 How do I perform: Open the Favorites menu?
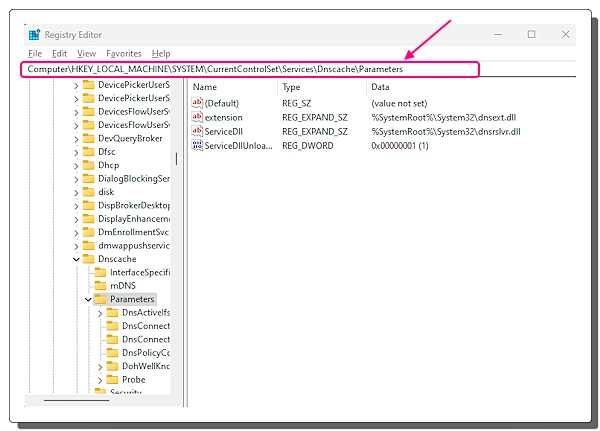[x=124, y=54]
